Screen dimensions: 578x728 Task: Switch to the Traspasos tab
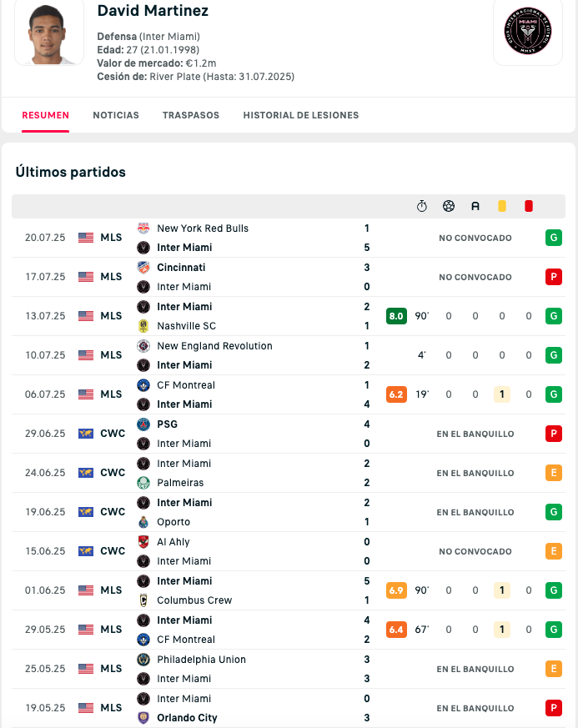tap(191, 115)
